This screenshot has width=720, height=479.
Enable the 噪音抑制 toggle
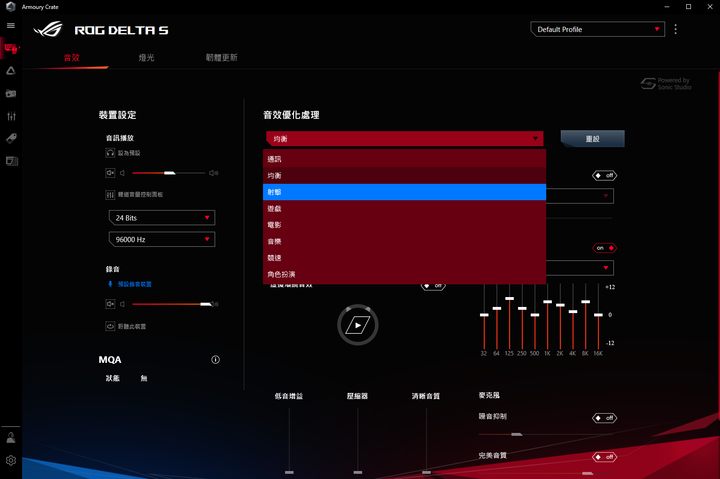click(604, 418)
